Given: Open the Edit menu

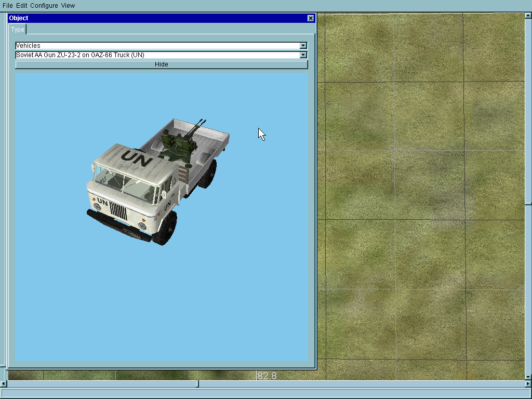Looking at the screenshot, I should click(22, 5).
